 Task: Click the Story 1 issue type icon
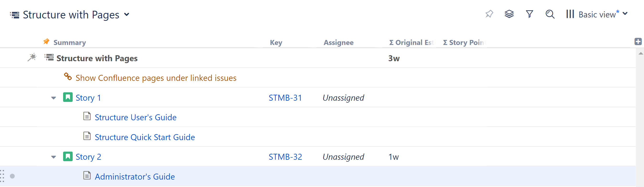[x=67, y=98]
